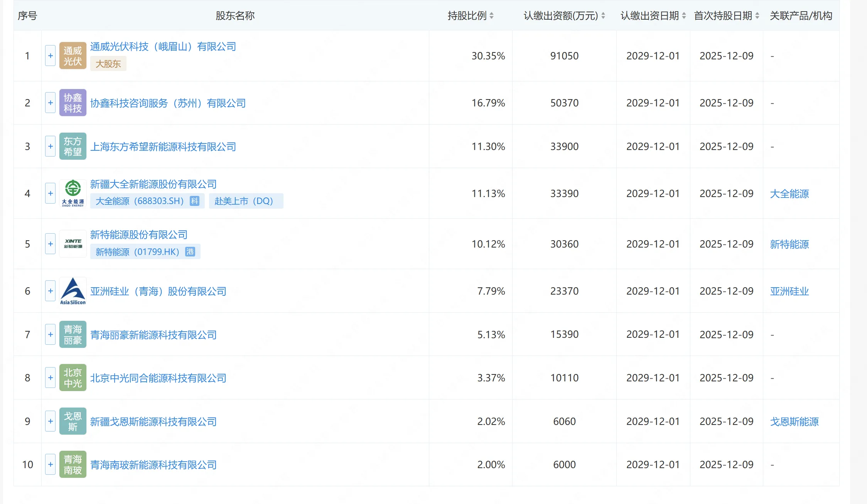Click the 通威光伏 company logo icon
Screen dimensions: 867x504
point(73,56)
